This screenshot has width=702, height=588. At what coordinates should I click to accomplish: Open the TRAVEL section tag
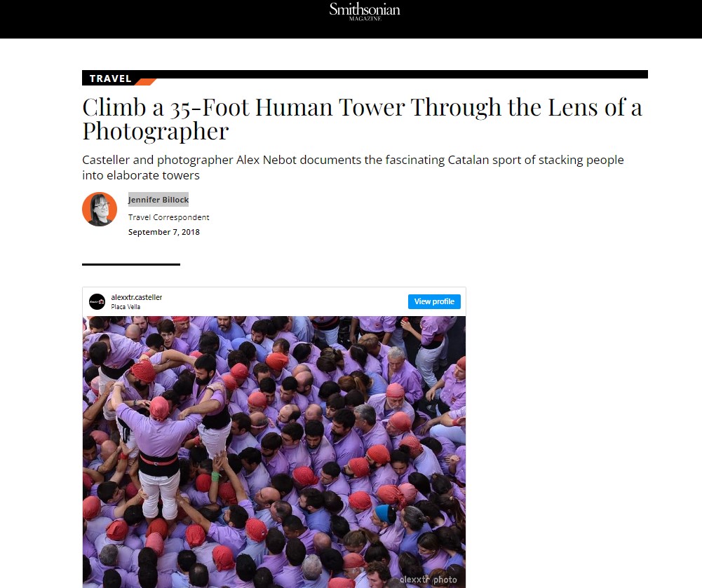(110, 78)
